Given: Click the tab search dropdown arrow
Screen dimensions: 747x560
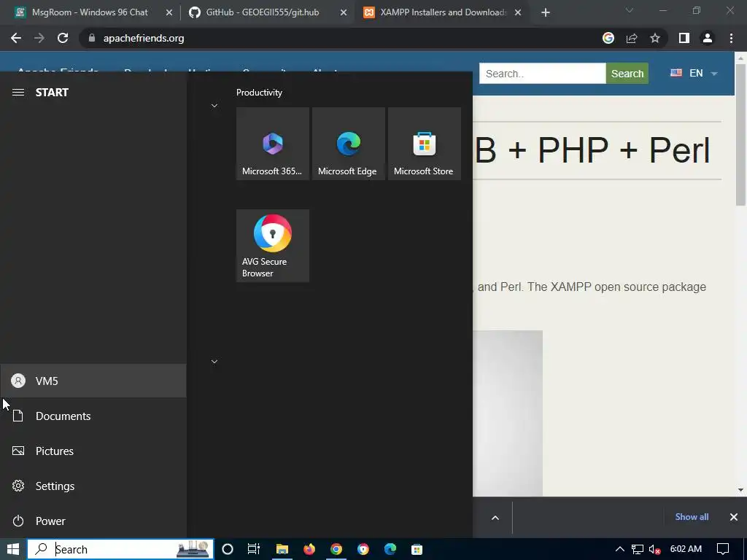Looking at the screenshot, I should coord(630,10).
